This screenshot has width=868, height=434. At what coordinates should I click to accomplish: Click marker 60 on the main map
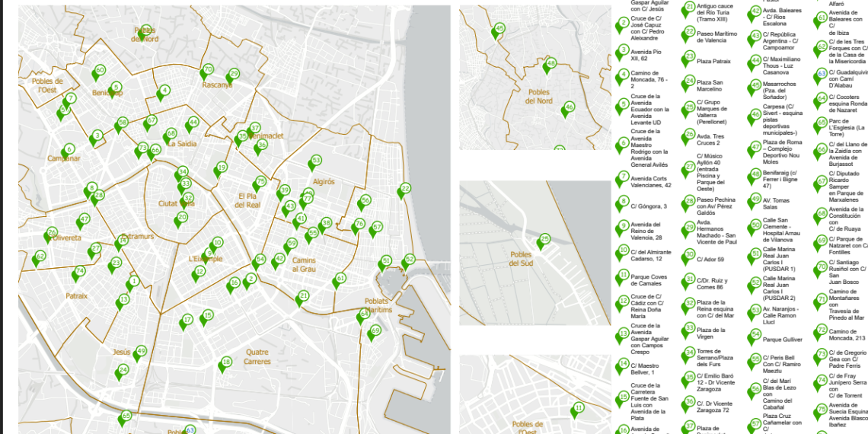click(98, 73)
